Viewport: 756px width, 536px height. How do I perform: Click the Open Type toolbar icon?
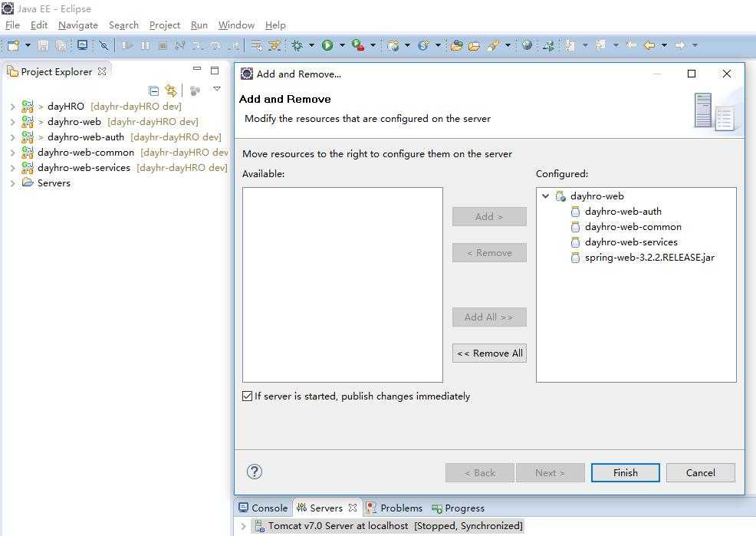point(456,45)
